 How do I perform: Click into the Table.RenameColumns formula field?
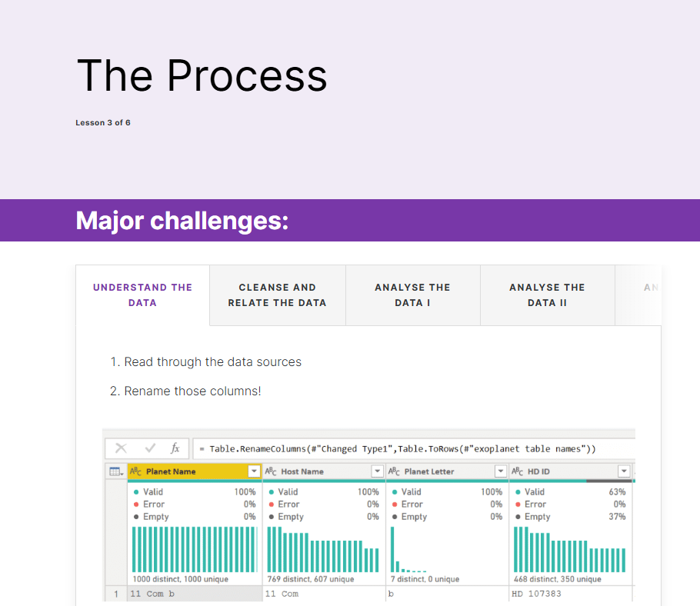[x=414, y=448]
